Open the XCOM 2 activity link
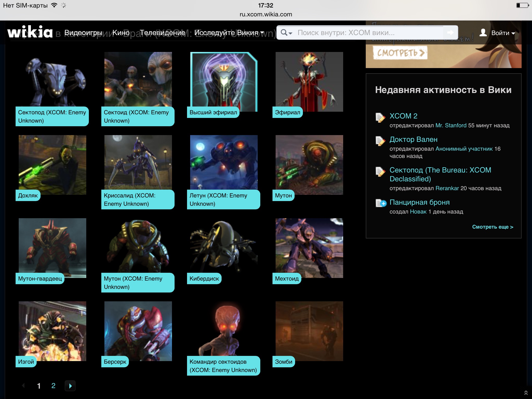 403,116
